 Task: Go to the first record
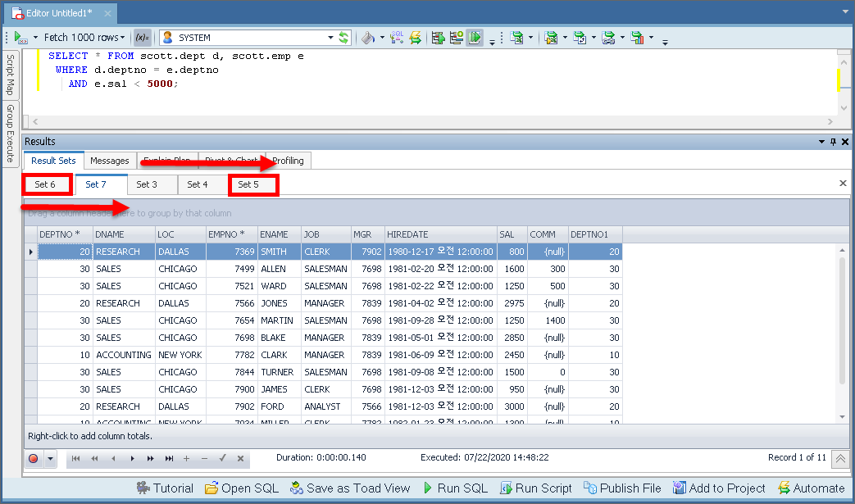click(x=75, y=459)
